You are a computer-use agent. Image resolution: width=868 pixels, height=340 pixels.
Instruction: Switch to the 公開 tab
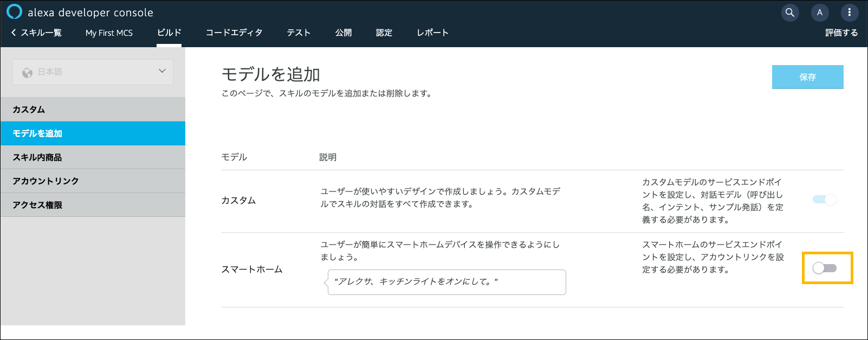coord(344,33)
